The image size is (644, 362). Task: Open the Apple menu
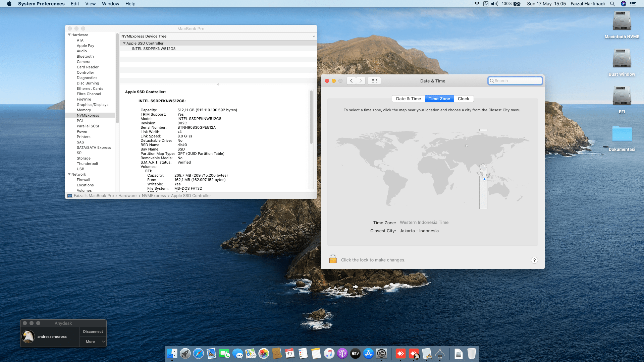click(x=9, y=4)
